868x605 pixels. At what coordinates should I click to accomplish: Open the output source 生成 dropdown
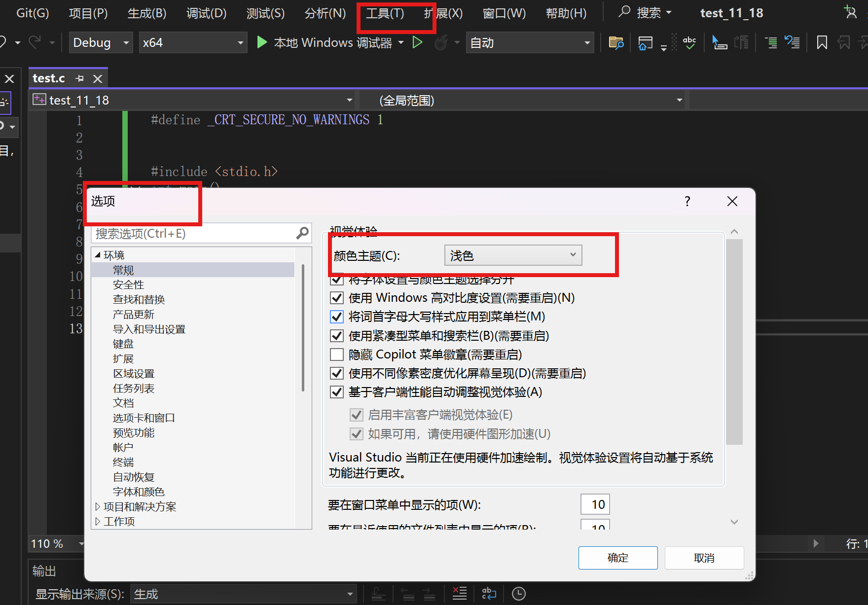(244, 594)
